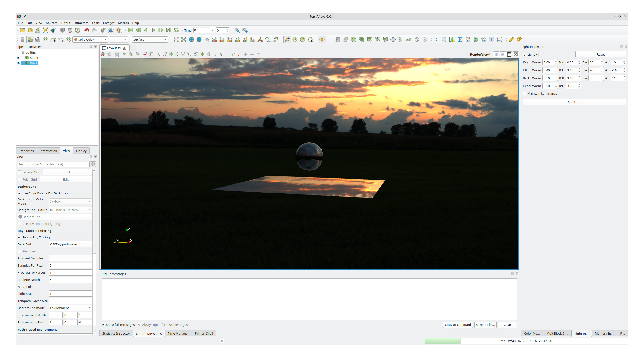The width and height of the screenshot is (644, 363).
Task: Click the Calculator filter icon
Action: click(x=338, y=40)
